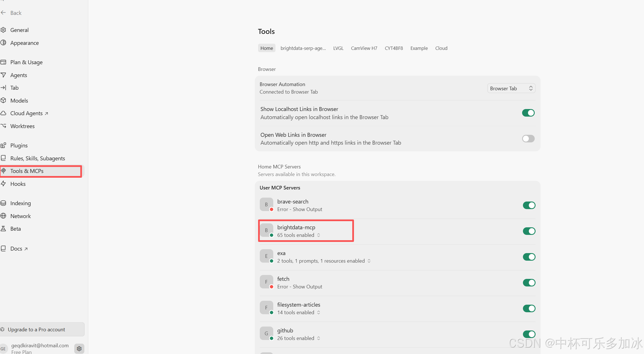Screen dimensions: 644x354
Task: Enable Open Web Links in Browser switch
Action: tap(528, 138)
